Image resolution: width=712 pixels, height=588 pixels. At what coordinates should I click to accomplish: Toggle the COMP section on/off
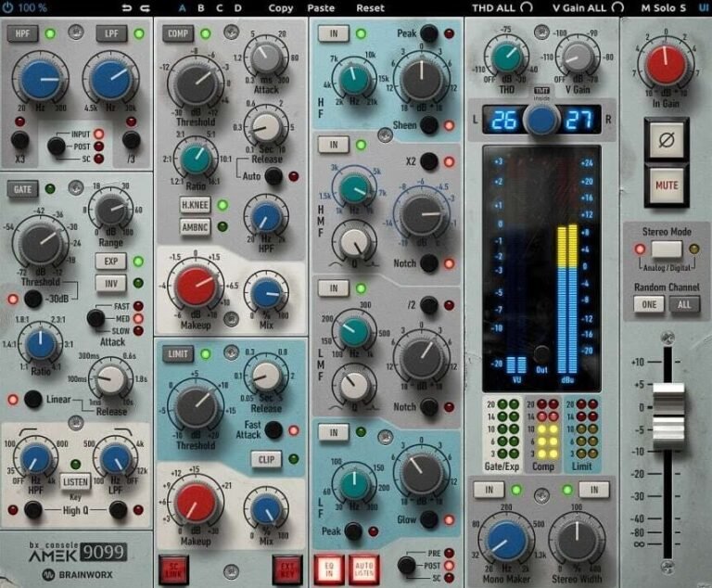[x=178, y=33]
